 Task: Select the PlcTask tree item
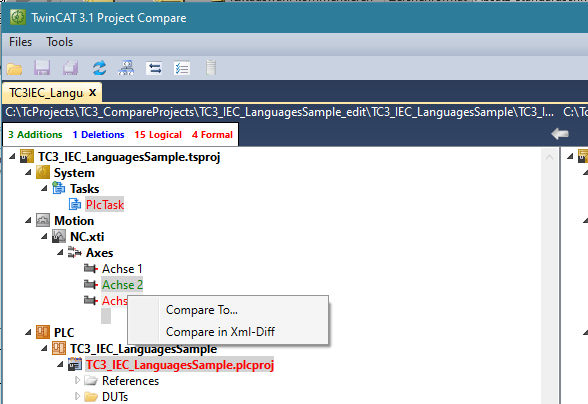coord(105,204)
